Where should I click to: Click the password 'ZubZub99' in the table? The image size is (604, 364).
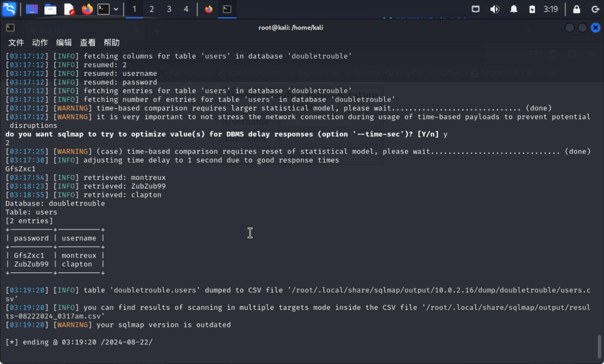(x=31, y=264)
